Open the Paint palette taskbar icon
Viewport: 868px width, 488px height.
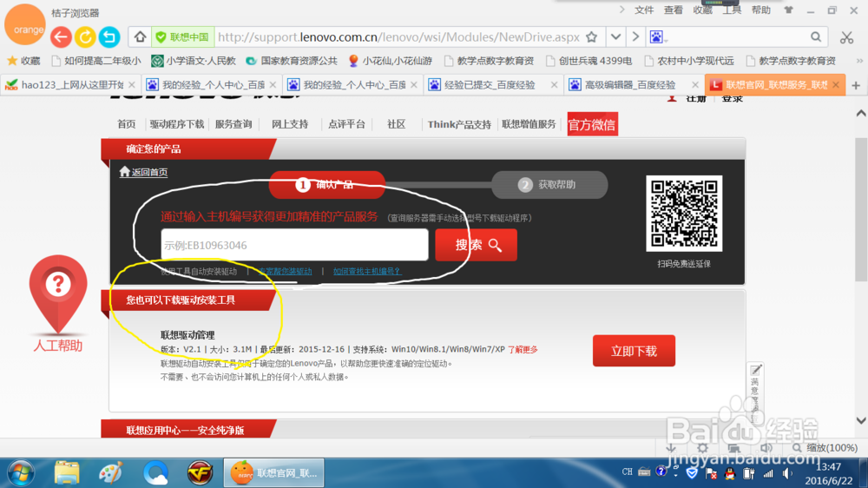point(111,473)
